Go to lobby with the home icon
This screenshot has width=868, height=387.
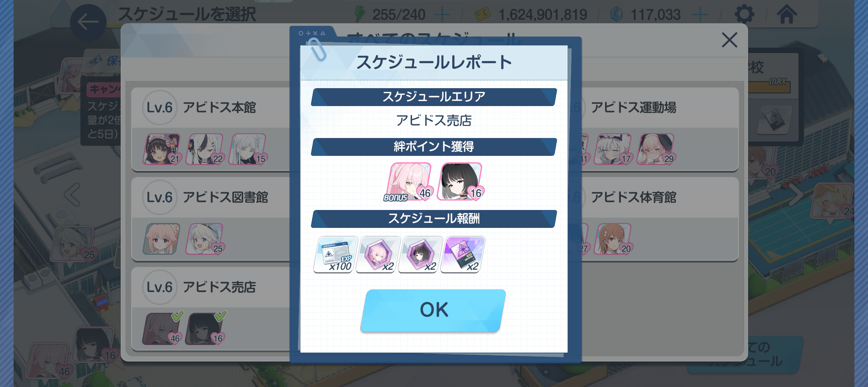point(787,14)
